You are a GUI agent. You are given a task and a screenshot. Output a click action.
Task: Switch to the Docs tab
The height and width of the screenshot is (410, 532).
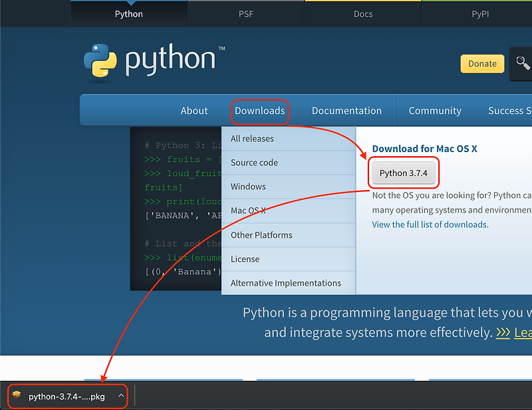click(363, 13)
